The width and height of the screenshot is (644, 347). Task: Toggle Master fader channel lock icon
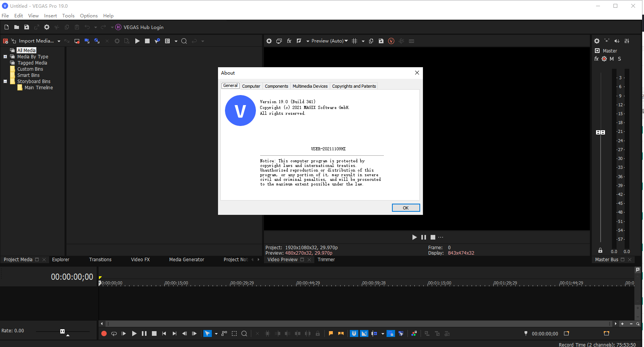(600, 250)
